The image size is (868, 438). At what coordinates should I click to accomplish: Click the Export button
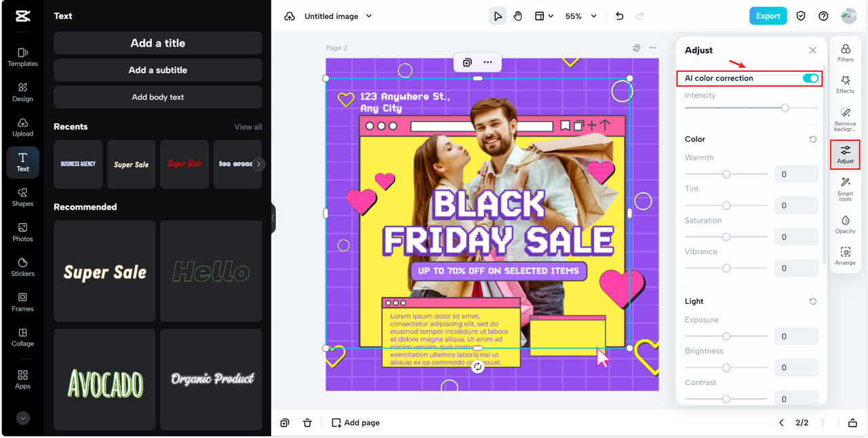click(768, 16)
